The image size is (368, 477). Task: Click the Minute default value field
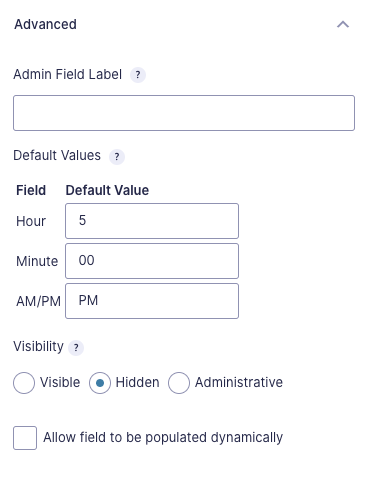pos(152,261)
